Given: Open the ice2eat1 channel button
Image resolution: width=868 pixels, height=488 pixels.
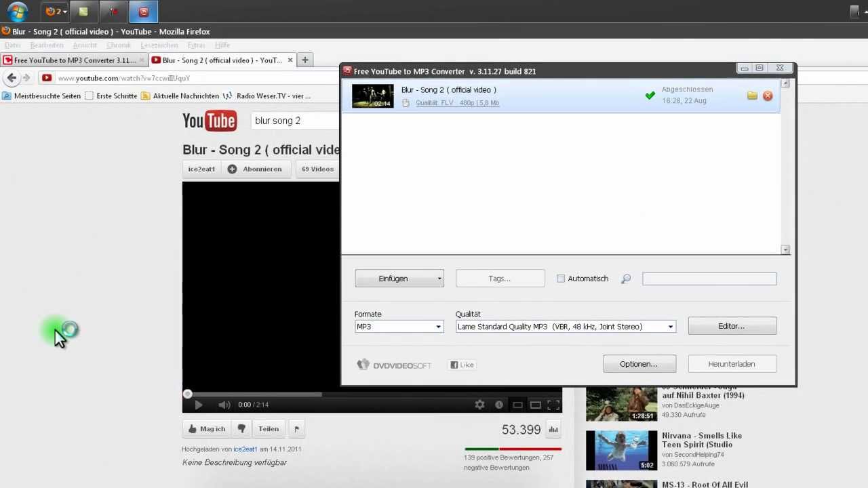Looking at the screenshot, I should [201, 169].
